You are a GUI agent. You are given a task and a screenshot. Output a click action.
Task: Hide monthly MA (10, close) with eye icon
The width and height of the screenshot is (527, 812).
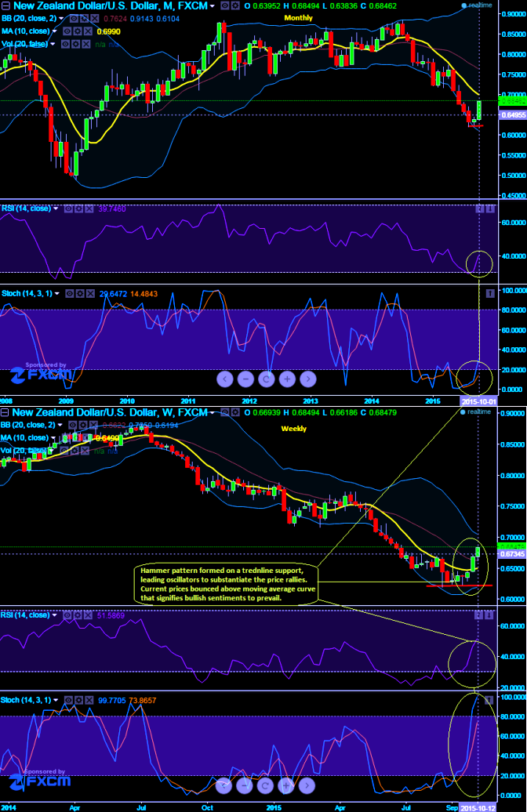[x=67, y=31]
